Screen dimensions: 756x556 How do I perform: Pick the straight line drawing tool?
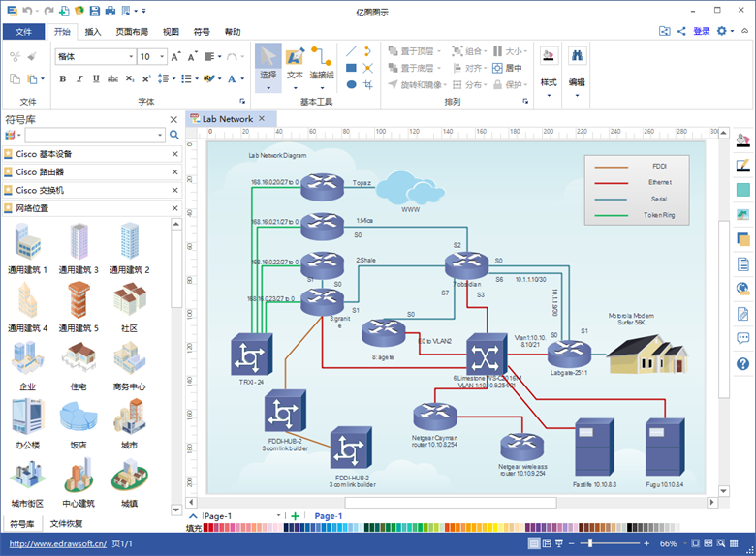pos(351,51)
